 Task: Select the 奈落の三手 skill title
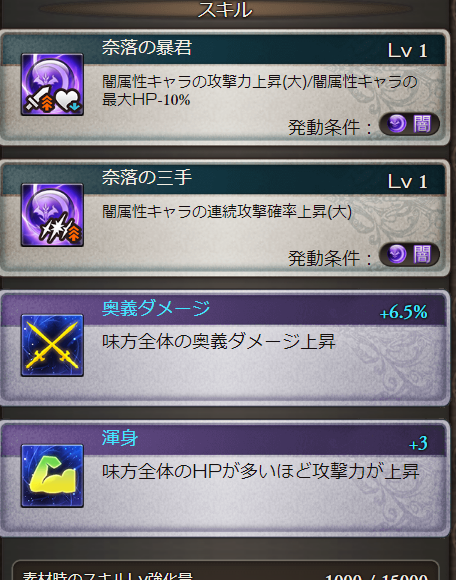[147, 178]
